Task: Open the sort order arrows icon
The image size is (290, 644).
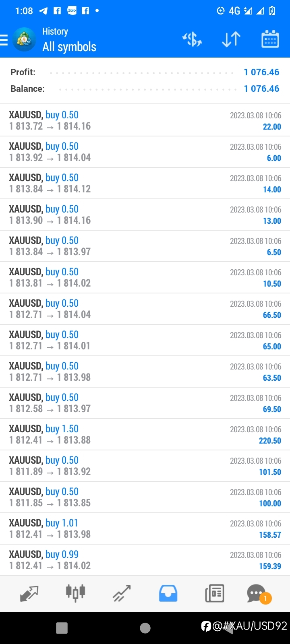Action: 231,39
